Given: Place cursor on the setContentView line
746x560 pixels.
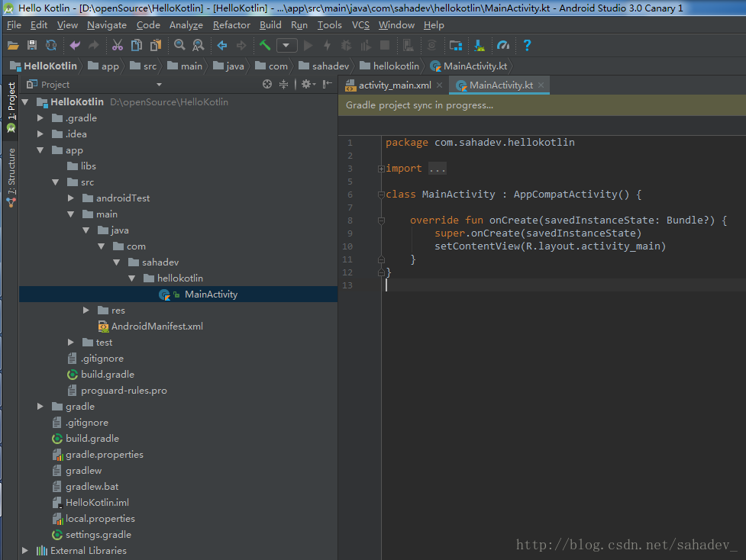Looking at the screenshot, I should 550,246.
